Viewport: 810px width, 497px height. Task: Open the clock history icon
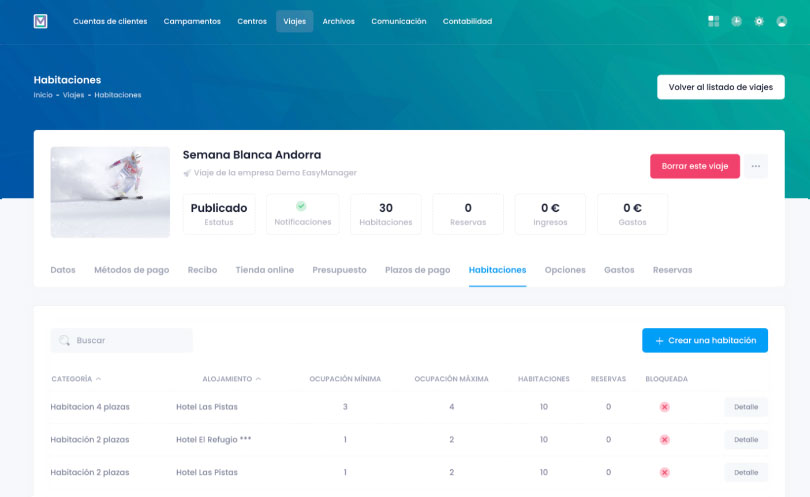click(736, 21)
